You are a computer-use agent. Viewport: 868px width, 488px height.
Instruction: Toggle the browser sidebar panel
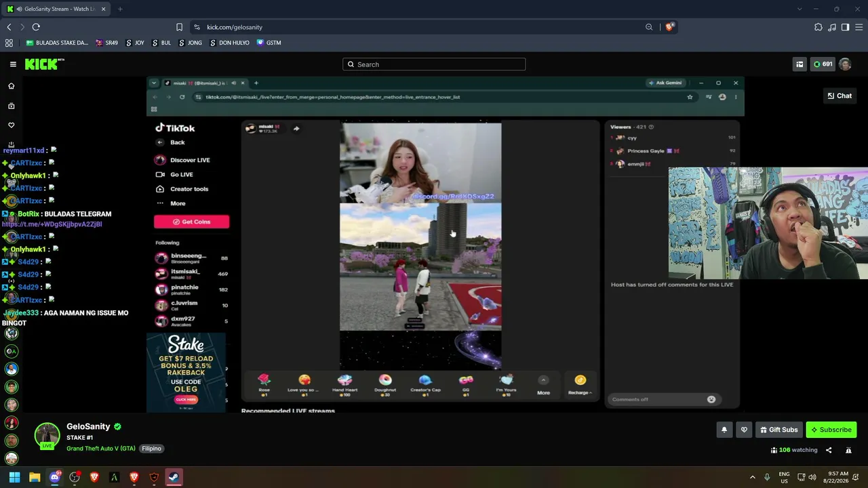pos(845,27)
